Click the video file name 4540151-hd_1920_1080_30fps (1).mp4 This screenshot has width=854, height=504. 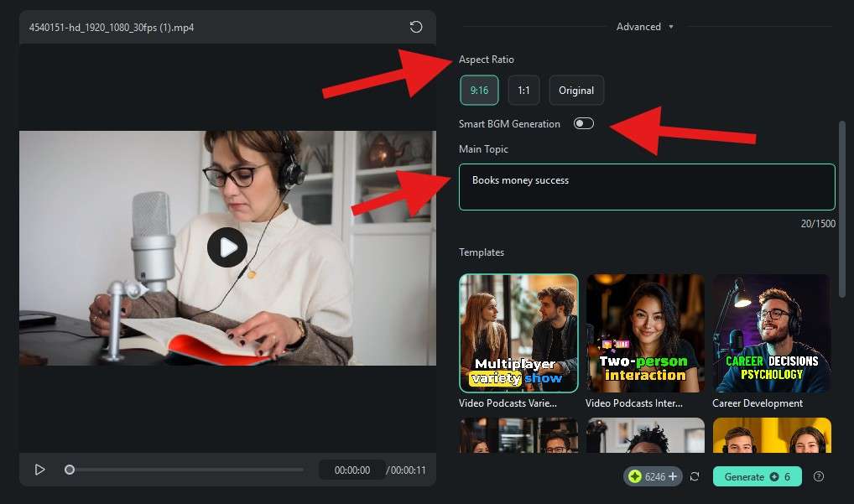[111, 27]
